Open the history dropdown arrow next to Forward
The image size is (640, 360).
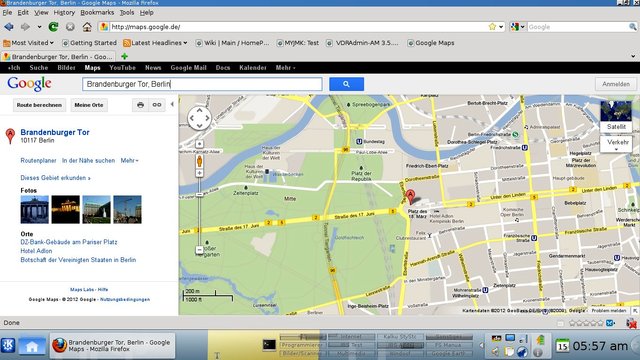pyautogui.click(x=39, y=27)
